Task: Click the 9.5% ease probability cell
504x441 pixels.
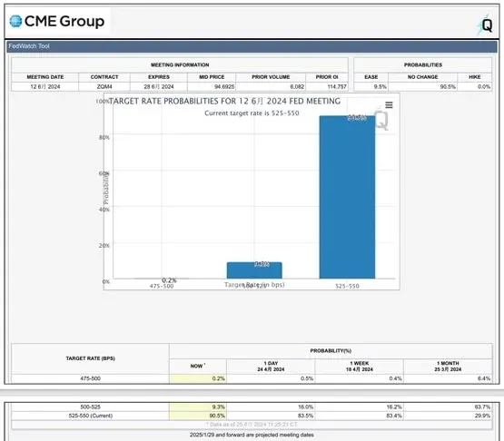Action: tap(371, 87)
